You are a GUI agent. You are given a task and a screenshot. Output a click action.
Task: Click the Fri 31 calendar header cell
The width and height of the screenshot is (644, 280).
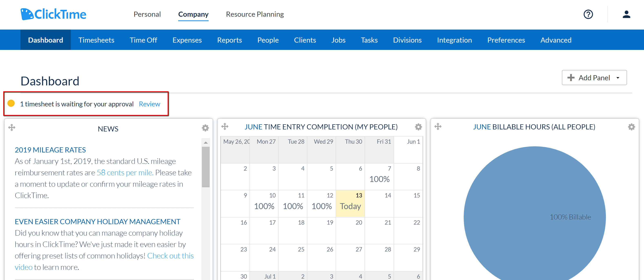[x=379, y=150]
